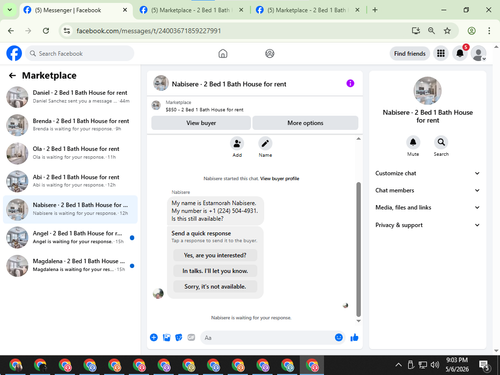Open Chrome profile icon in toolbar

click(x=471, y=31)
